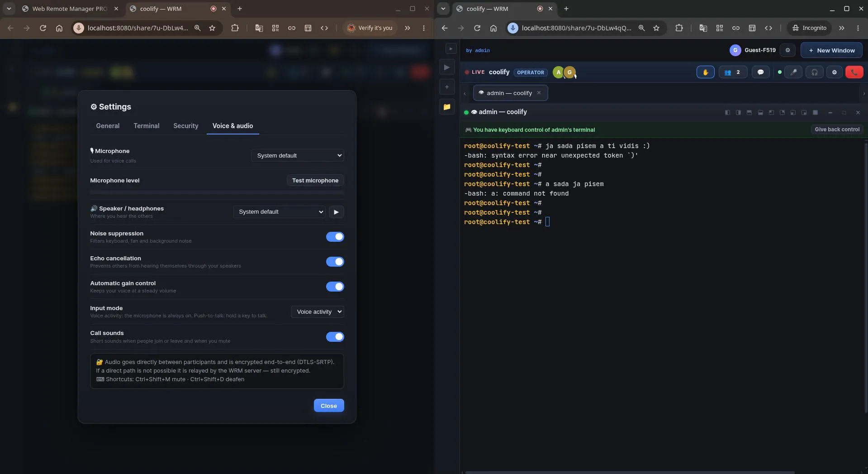Snap terminal pane to bottom half

[760, 112]
